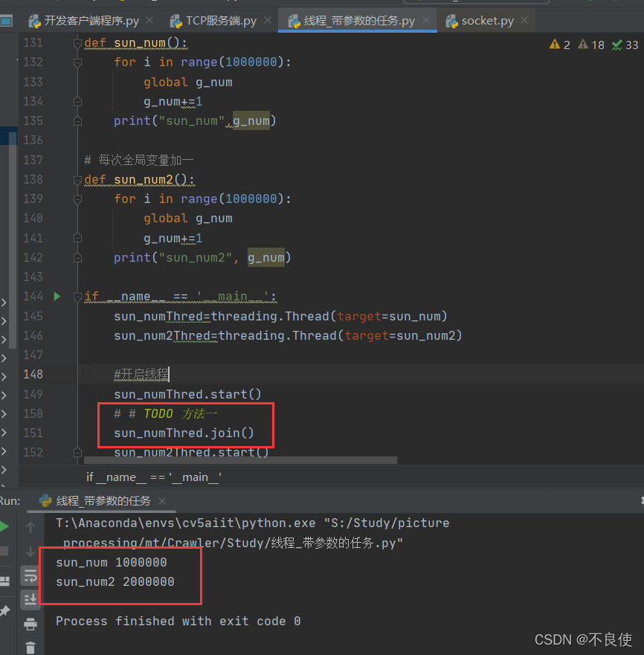
Task: Click the up stack trace arrow
Action: [x=30, y=527]
